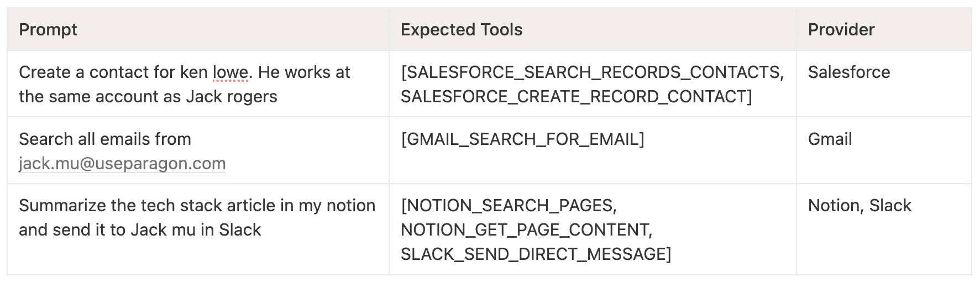The image size is (980, 282).
Task: Click the misspelled underlined word "lowe"
Action: [230, 72]
